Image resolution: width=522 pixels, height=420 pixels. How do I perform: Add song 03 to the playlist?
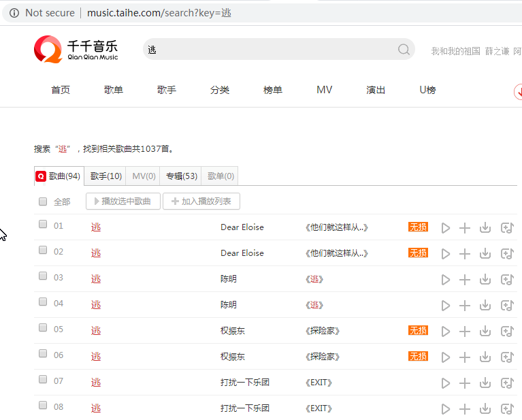[x=465, y=280]
